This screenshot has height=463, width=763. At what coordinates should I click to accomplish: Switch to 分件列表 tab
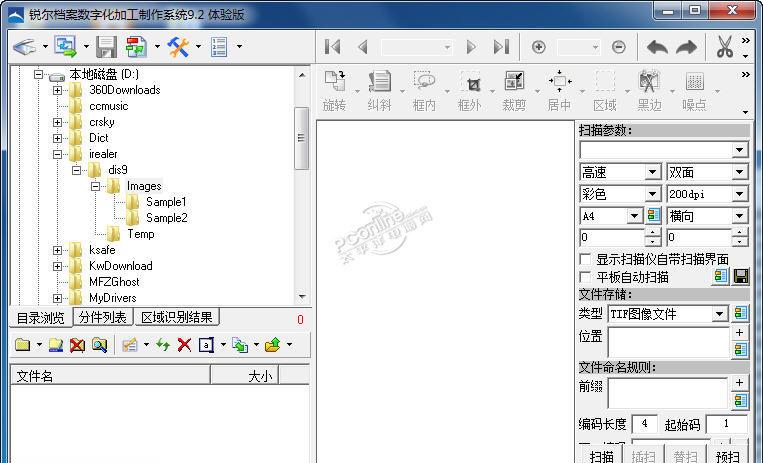(103, 317)
